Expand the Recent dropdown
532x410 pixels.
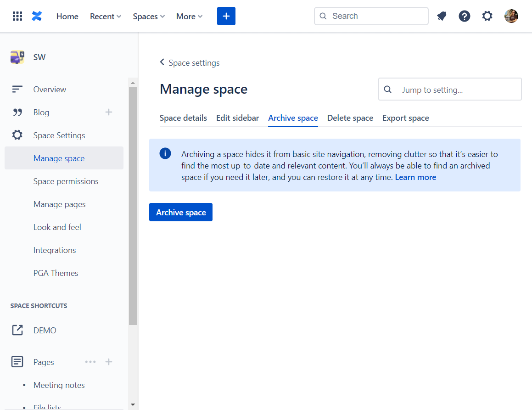pyautogui.click(x=105, y=16)
